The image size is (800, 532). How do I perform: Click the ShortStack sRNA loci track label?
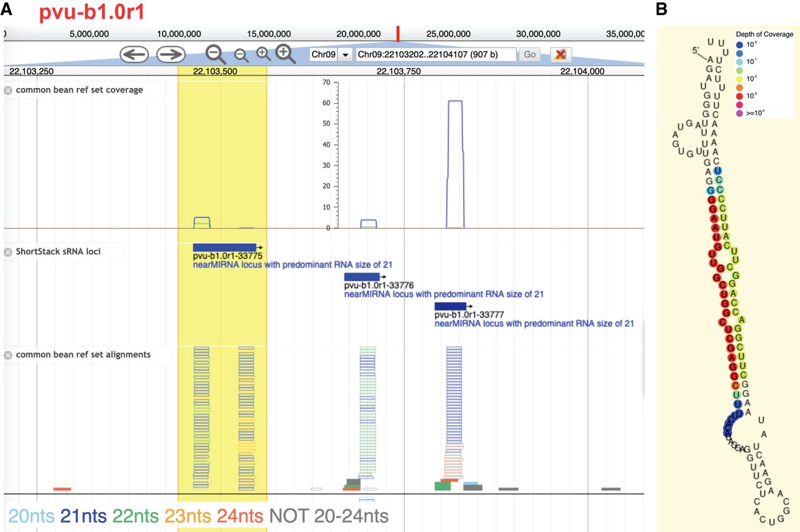[59, 252]
